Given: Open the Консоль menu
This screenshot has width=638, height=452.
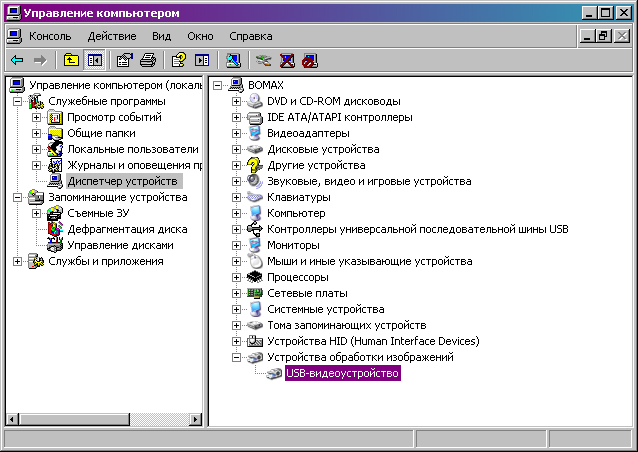Looking at the screenshot, I should 50,36.
